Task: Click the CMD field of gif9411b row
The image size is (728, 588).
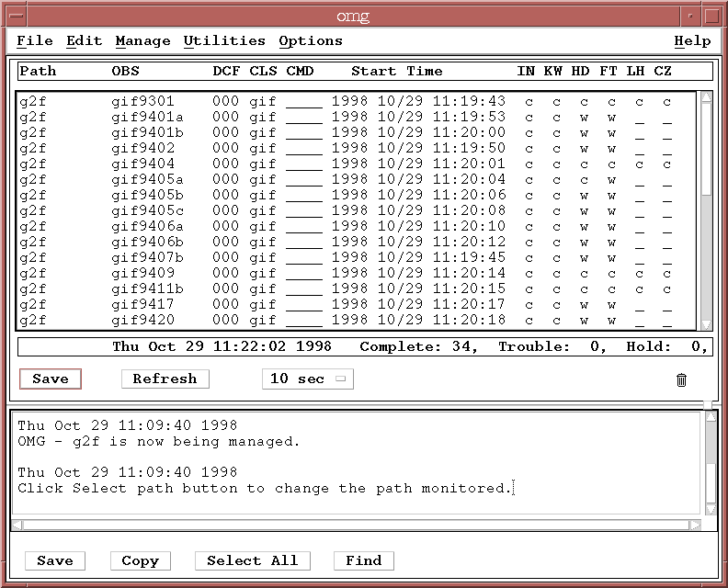Action: (303, 289)
